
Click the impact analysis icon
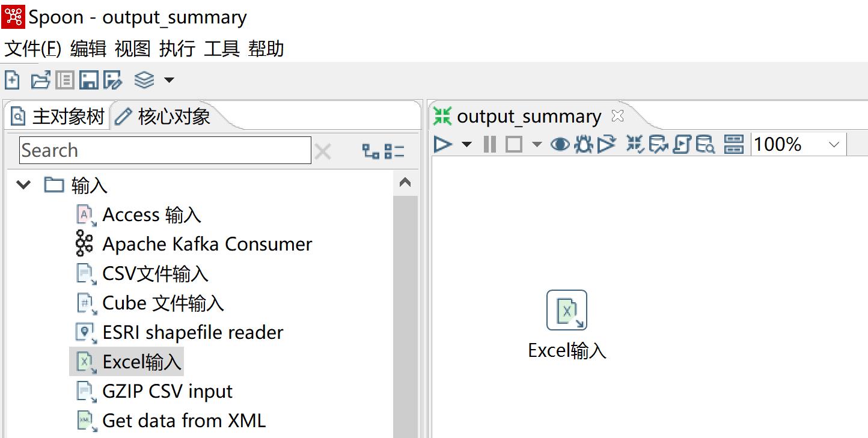coord(659,144)
